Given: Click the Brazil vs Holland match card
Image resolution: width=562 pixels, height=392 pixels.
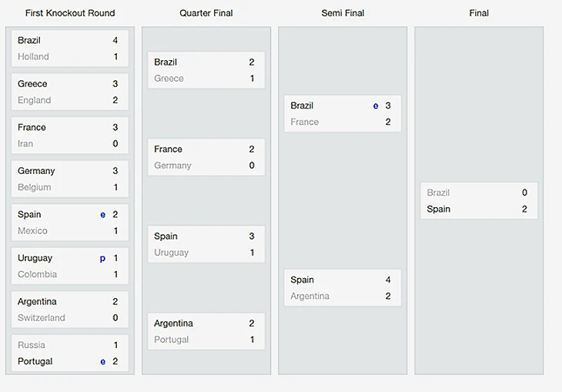Looking at the screenshot, I should pos(69,49).
